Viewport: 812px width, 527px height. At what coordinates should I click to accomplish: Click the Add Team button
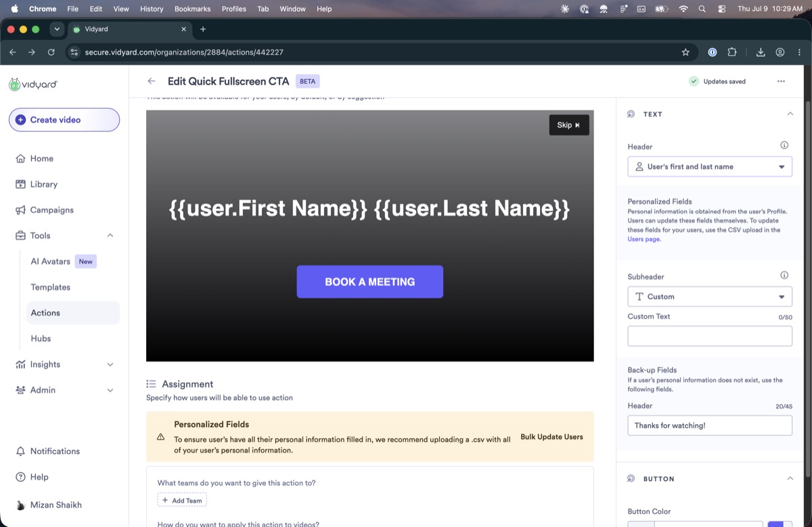pos(182,500)
